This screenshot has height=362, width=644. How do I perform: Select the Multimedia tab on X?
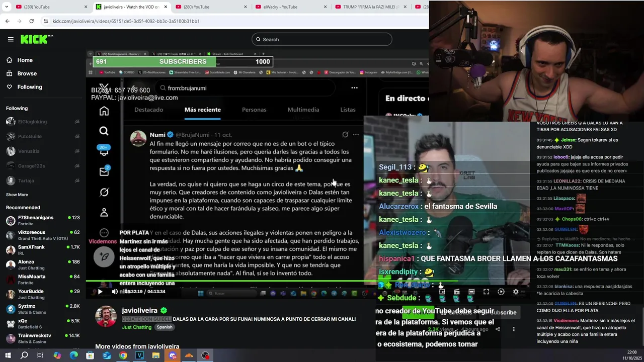[303, 110]
